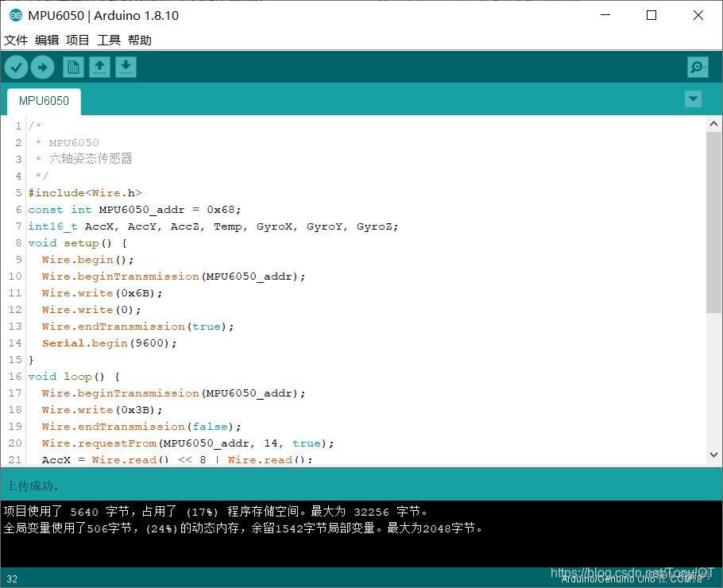Select the MPU6050 sketch tab
This screenshot has width=723, height=588.
[44, 101]
